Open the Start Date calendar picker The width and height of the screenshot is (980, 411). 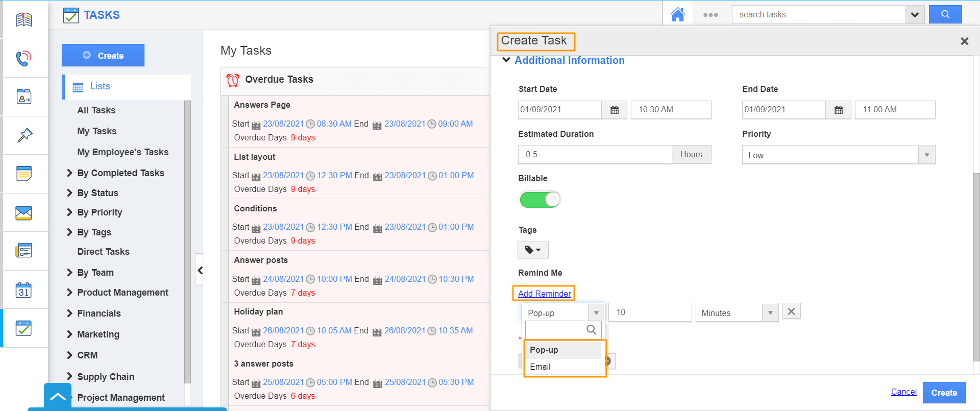click(615, 110)
